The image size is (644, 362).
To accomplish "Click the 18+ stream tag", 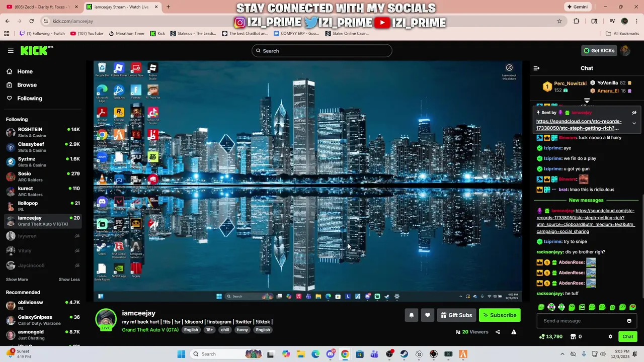I will pyautogui.click(x=209, y=330).
